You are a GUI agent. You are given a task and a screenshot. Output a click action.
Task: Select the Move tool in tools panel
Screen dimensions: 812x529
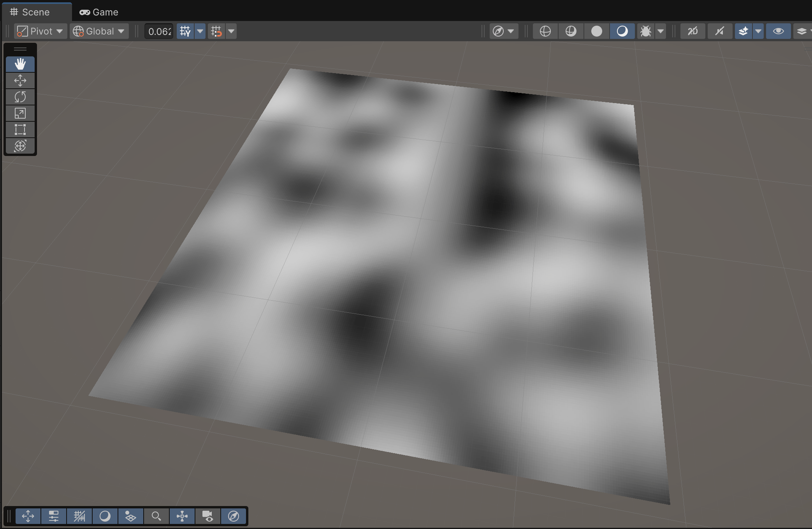click(x=20, y=81)
